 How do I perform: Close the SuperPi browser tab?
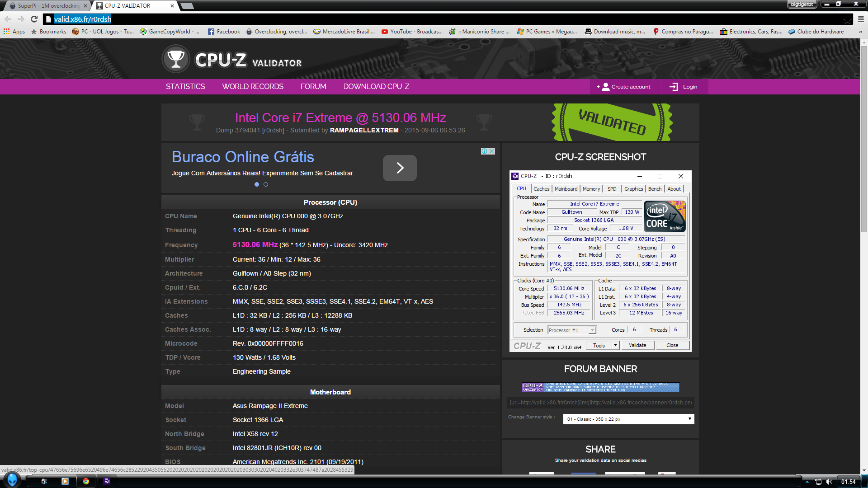click(x=85, y=6)
